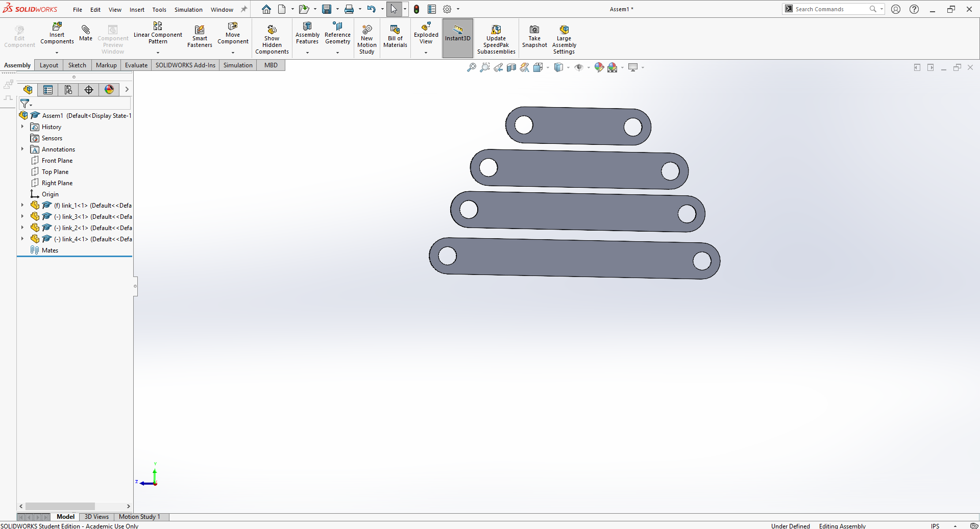Viewport: 980px width, 529px height.
Task: Take a Snapshot of the assembly
Action: coord(534,38)
